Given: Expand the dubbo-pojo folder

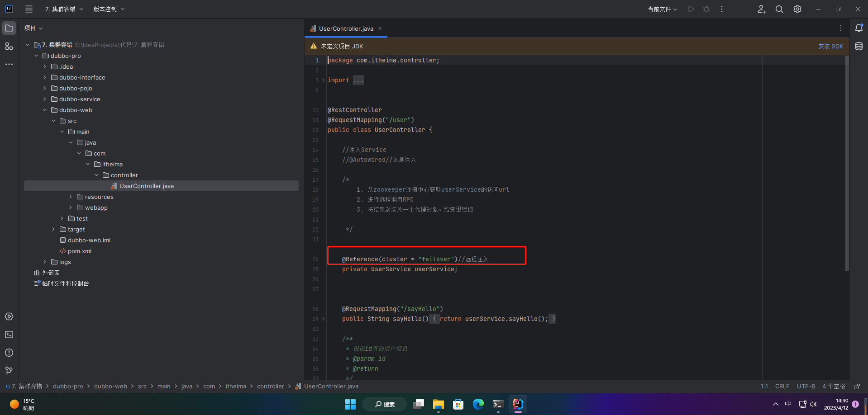Looking at the screenshot, I should 45,88.
